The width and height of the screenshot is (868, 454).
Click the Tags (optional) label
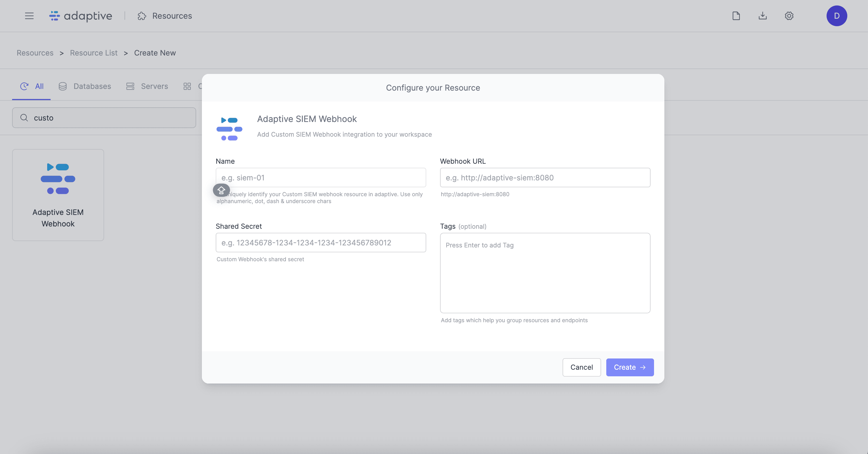463,226
